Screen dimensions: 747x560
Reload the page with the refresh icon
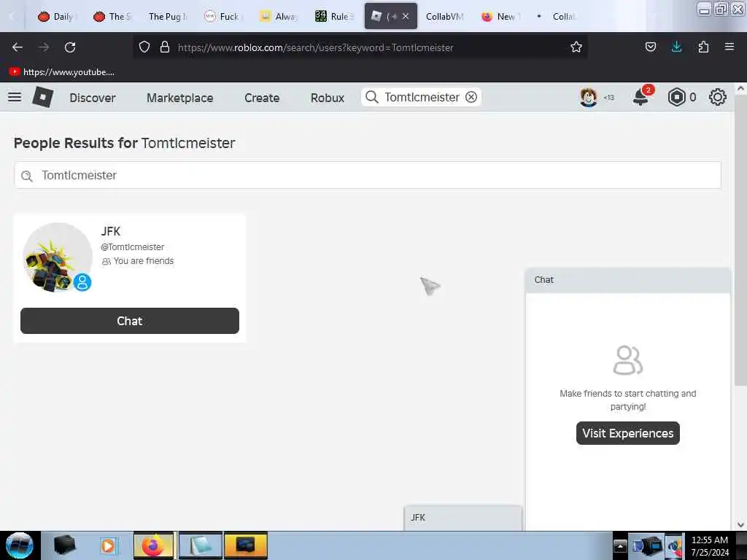(x=70, y=47)
